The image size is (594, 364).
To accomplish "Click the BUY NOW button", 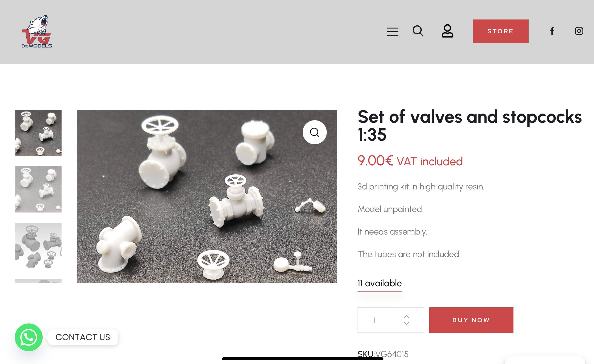I will point(471,320).
